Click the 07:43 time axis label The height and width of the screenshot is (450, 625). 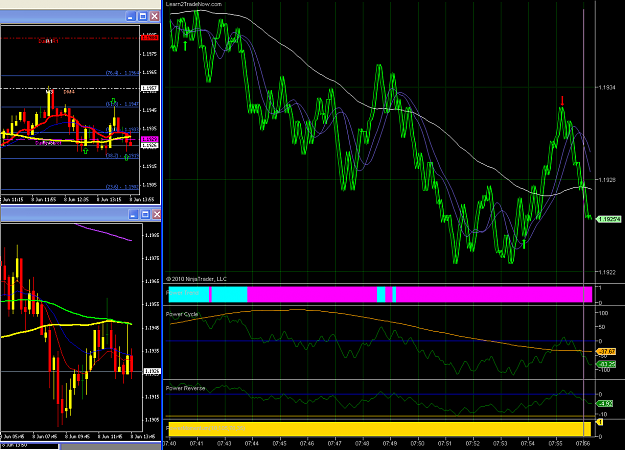pos(224,443)
